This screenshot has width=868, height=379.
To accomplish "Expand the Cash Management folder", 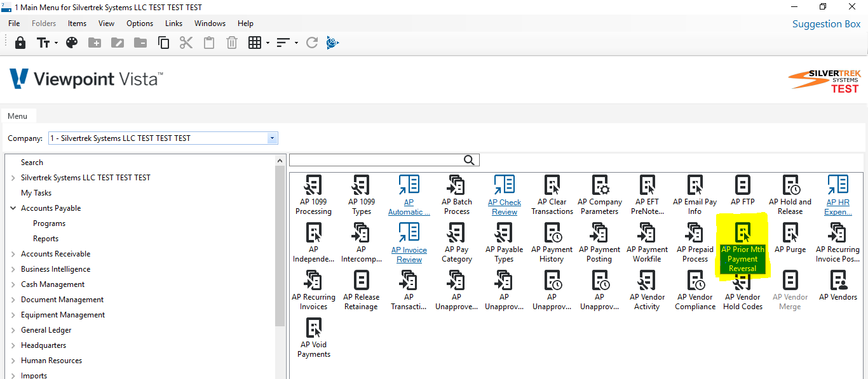I will pyautogui.click(x=13, y=284).
